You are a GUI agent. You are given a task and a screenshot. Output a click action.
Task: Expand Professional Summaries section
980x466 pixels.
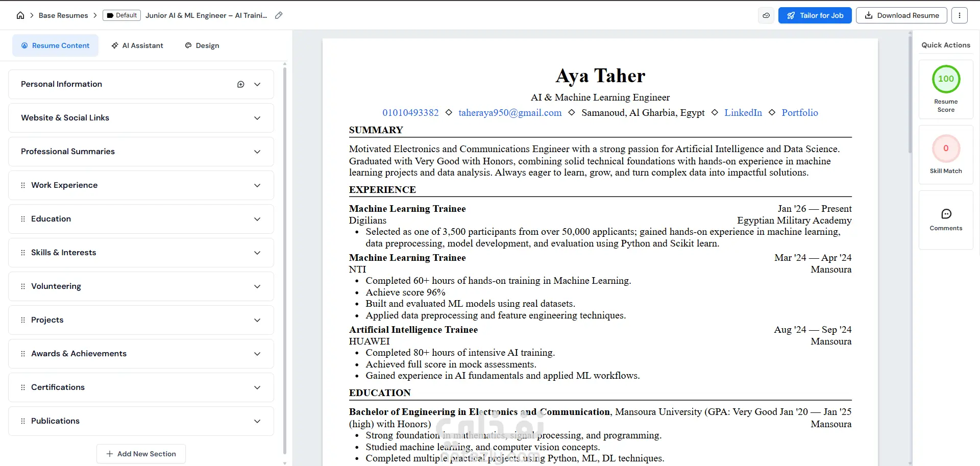(141, 152)
